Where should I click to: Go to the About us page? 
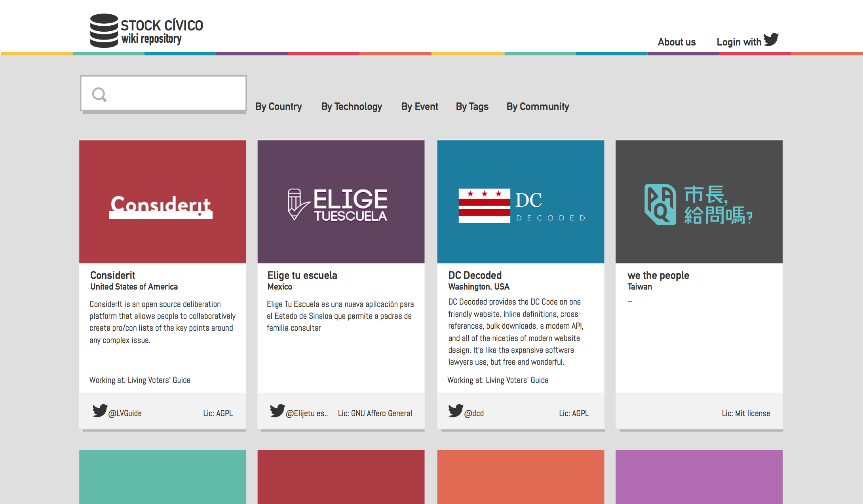[x=677, y=42]
